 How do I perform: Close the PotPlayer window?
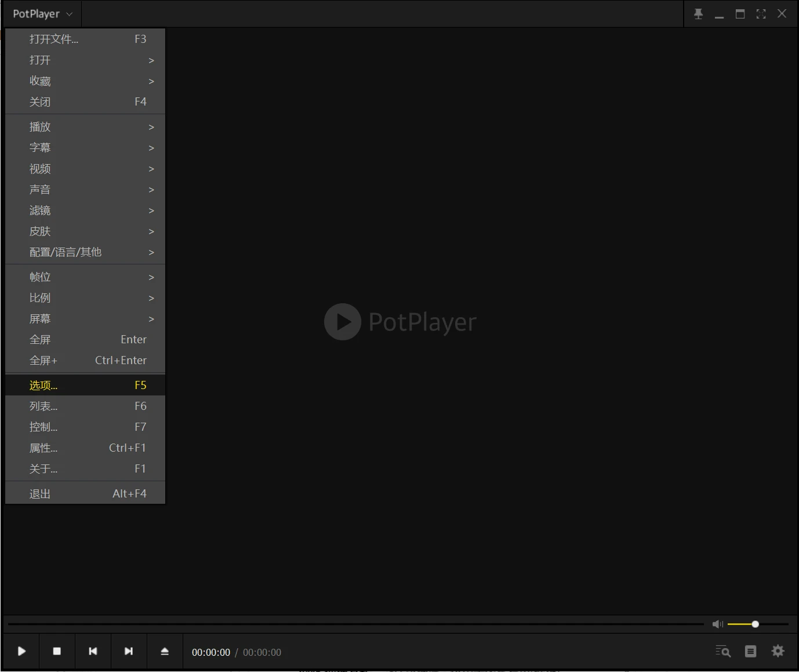pos(782,14)
